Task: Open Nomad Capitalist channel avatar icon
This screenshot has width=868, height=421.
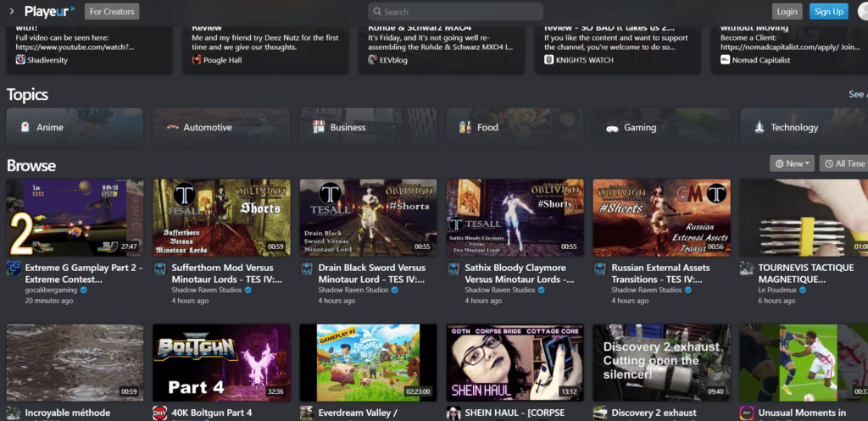Action: [726, 60]
